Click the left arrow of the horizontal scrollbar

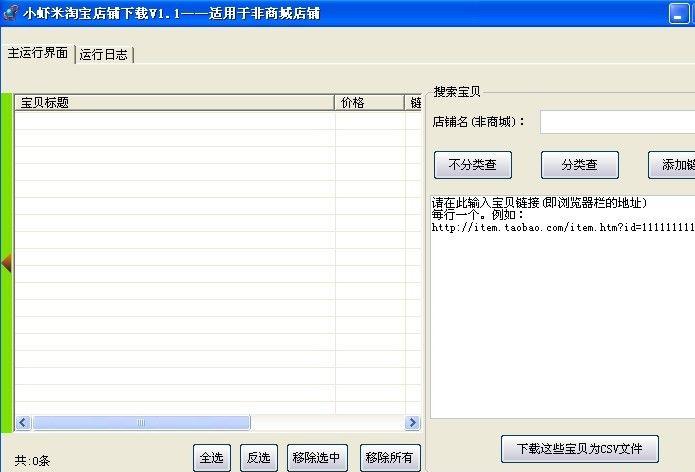tap(24, 423)
